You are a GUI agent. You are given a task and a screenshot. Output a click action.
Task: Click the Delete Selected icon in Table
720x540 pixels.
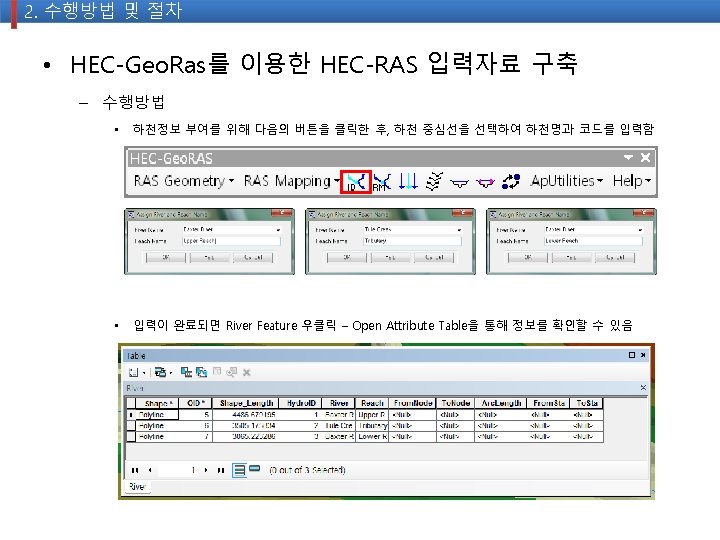247,372
